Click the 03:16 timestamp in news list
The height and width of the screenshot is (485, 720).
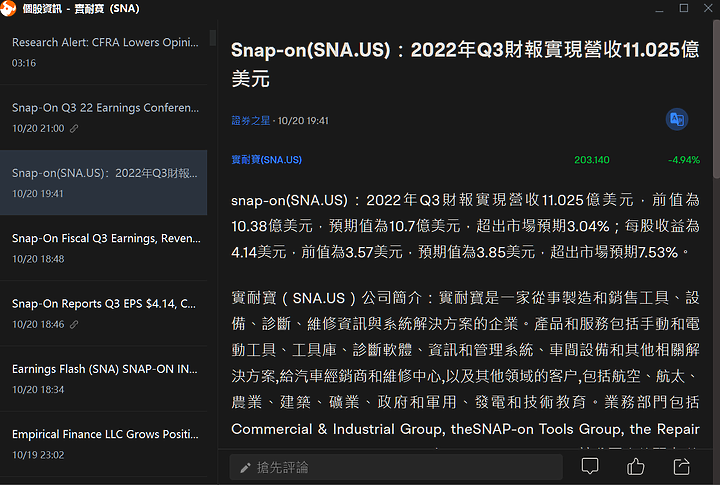click(24, 63)
